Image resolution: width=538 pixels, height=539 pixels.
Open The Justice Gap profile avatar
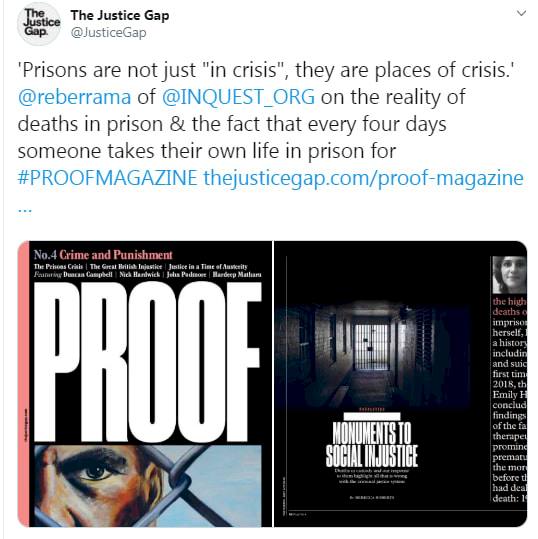point(39,23)
